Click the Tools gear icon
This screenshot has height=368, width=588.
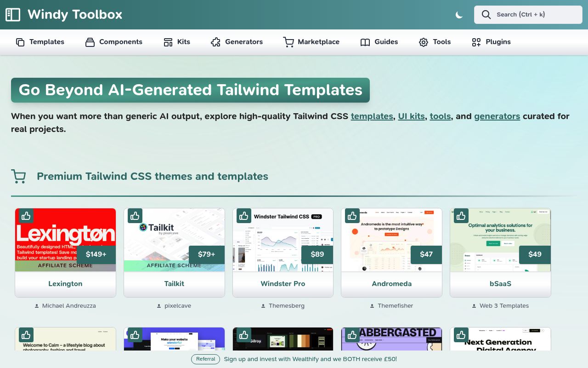click(x=423, y=42)
